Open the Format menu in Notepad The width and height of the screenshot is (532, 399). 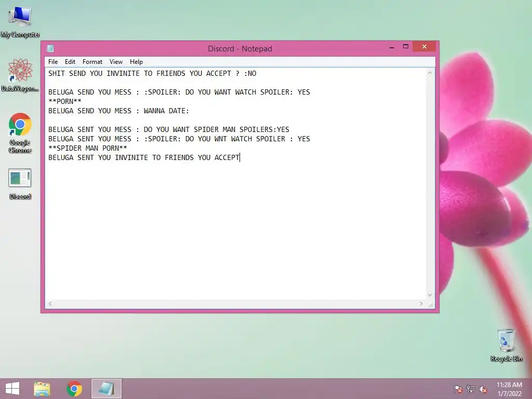tap(92, 62)
